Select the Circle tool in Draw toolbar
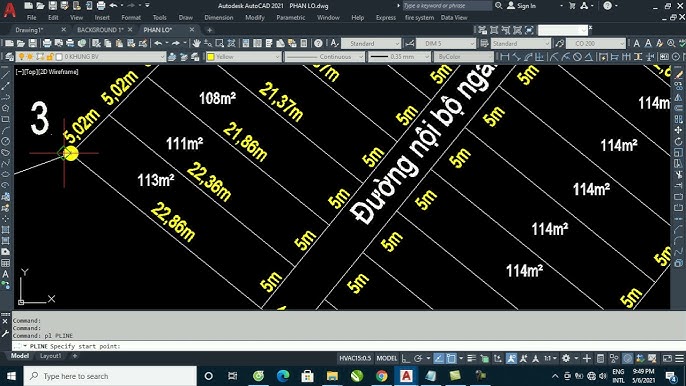The width and height of the screenshot is (686, 386). click(x=5, y=141)
